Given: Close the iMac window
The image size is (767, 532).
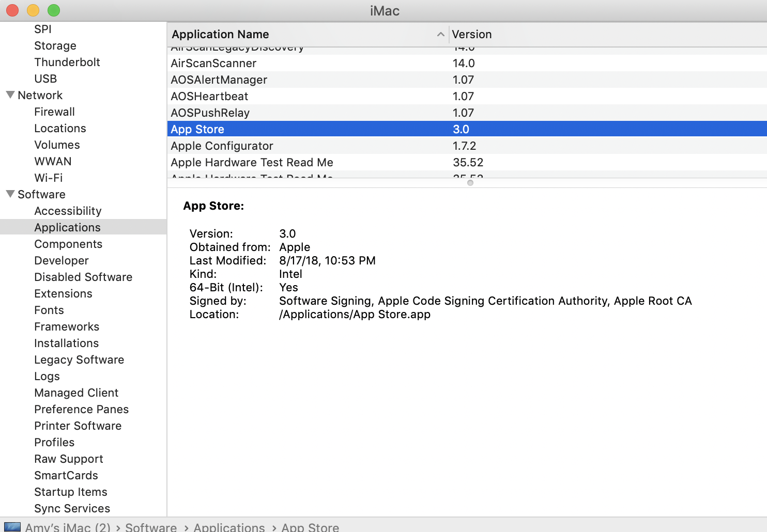Looking at the screenshot, I should tap(12, 10).
